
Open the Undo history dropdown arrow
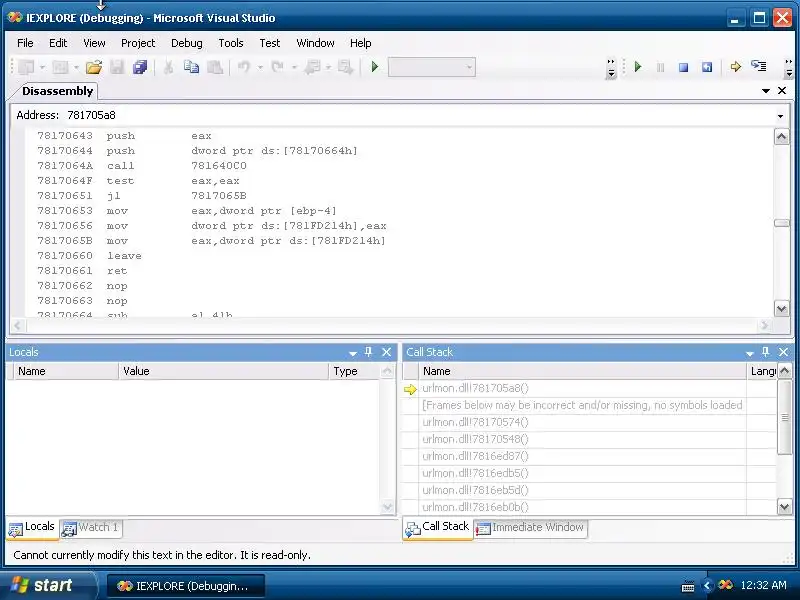coord(260,67)
